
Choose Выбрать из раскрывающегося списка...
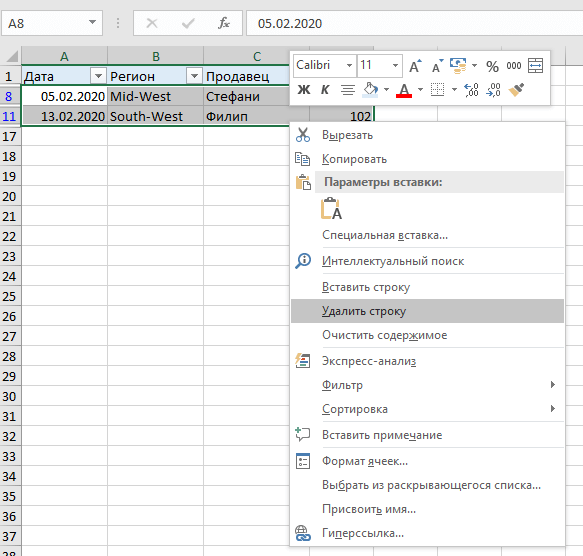[x=428, y=485]
